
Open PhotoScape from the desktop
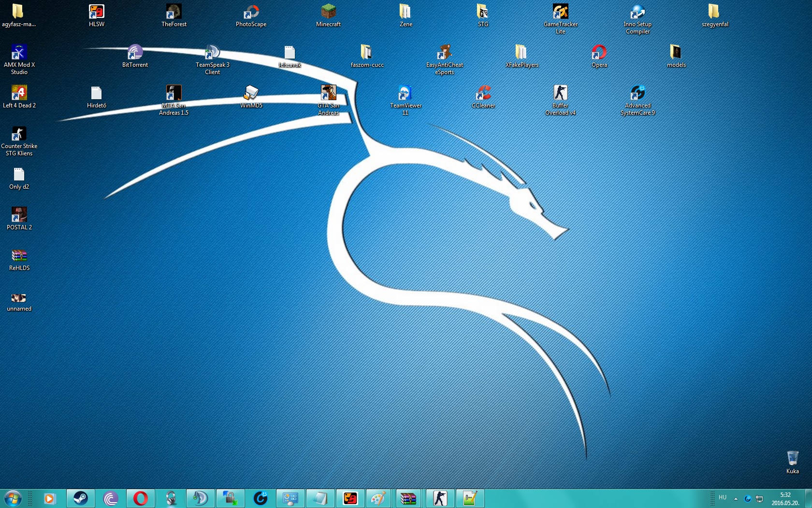point(251,15)
